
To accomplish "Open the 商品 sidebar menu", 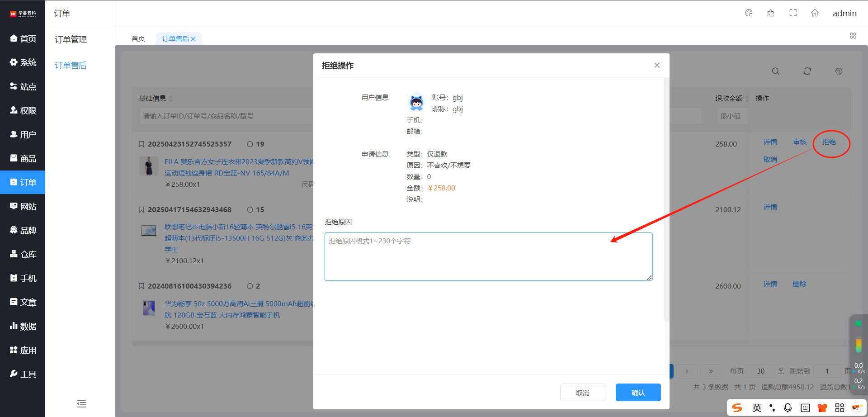I will click(23, 159).
